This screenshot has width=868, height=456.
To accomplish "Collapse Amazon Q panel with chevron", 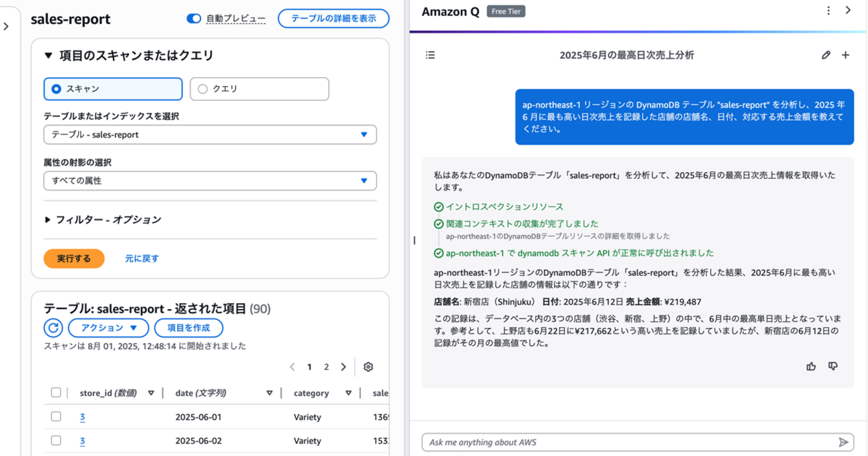I will pyautogui.click(x=848, y=10).
